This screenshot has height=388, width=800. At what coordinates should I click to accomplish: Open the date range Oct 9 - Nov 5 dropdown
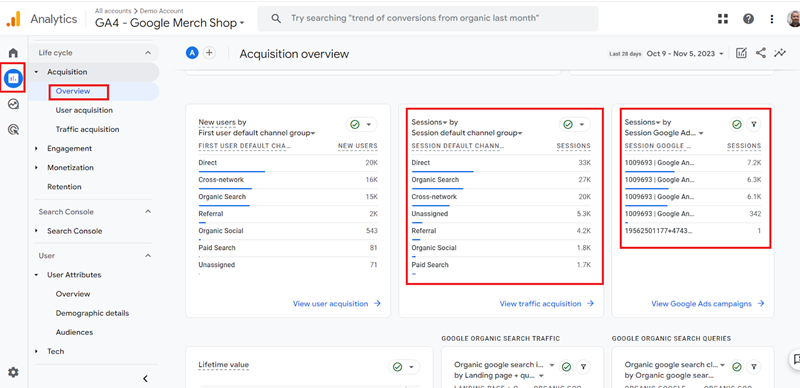pos(685,54)
